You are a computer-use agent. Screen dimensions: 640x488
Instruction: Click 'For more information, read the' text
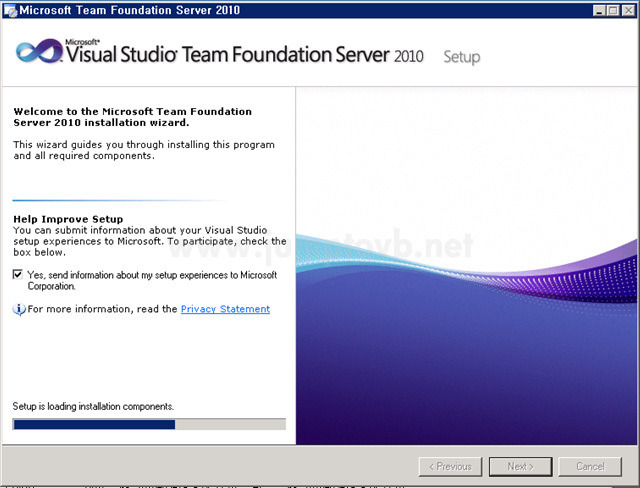[102, 309]
